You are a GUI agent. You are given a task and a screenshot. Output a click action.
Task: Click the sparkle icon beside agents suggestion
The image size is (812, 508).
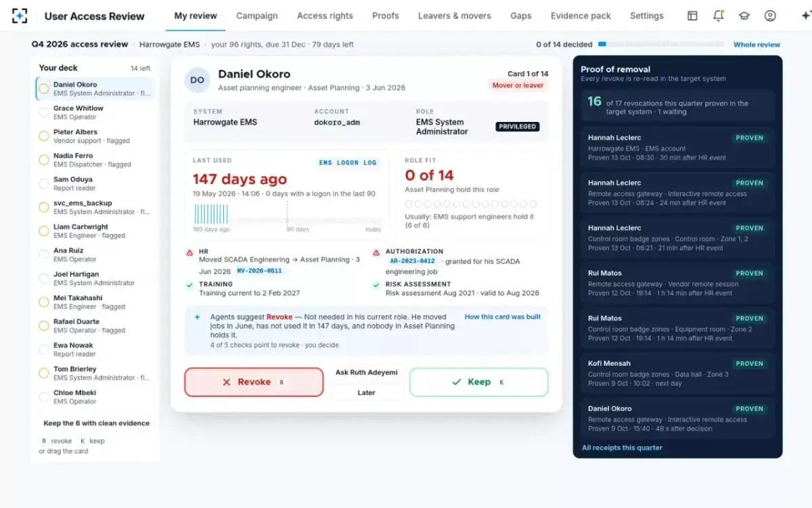[197, 317]
